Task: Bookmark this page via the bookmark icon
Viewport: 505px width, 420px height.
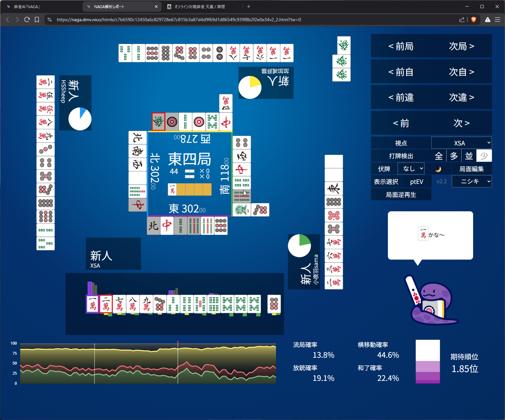Action: (x=37, y=20)
